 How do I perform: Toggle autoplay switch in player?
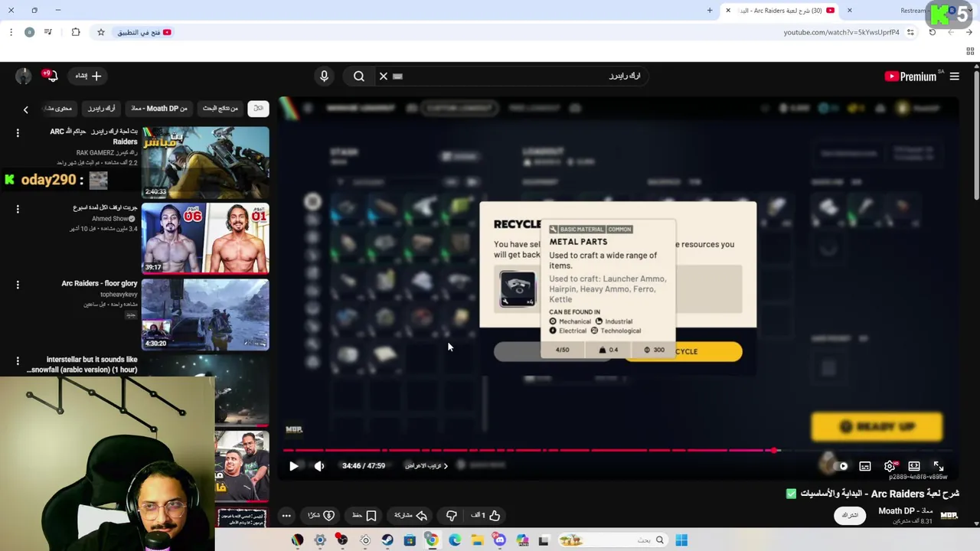tap(841, 466)
